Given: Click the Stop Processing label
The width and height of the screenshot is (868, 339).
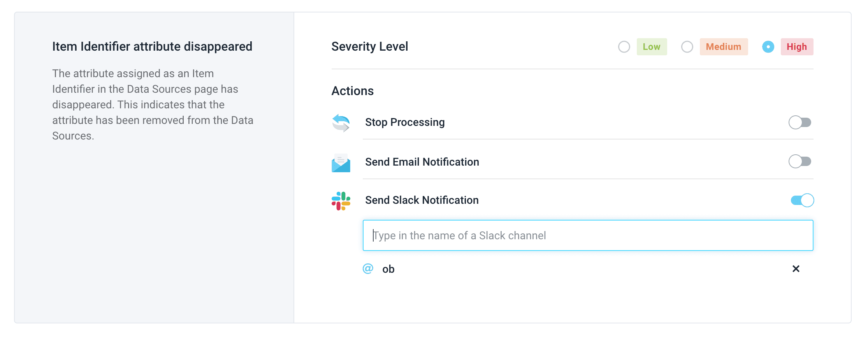Looking at the screenshot, I should (405, 122).
